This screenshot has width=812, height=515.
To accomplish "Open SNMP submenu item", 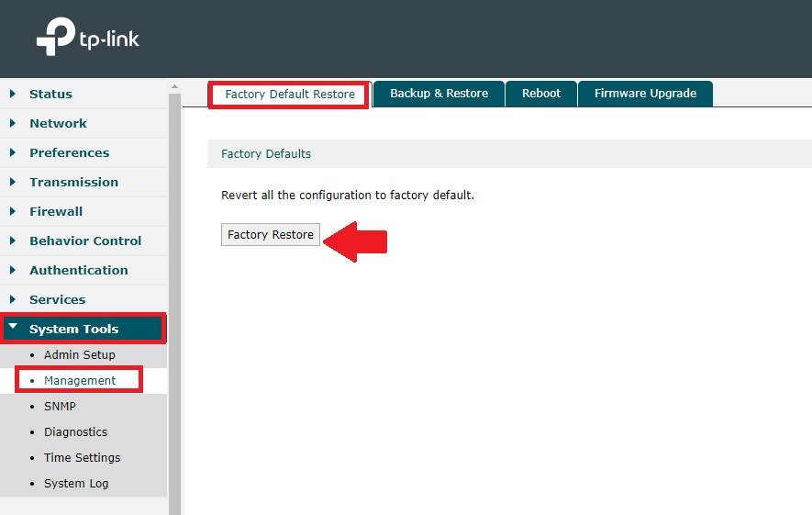I will (60, 406).
